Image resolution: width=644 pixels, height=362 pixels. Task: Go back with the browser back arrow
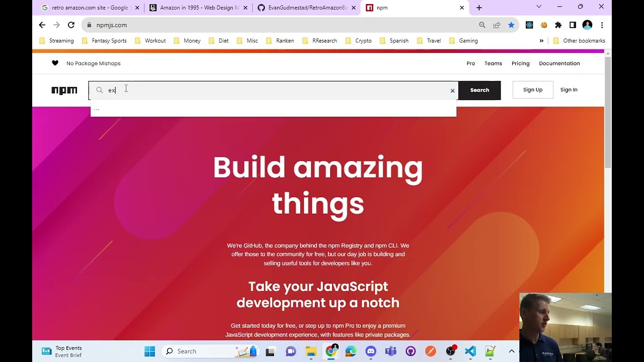pos(42,25)
